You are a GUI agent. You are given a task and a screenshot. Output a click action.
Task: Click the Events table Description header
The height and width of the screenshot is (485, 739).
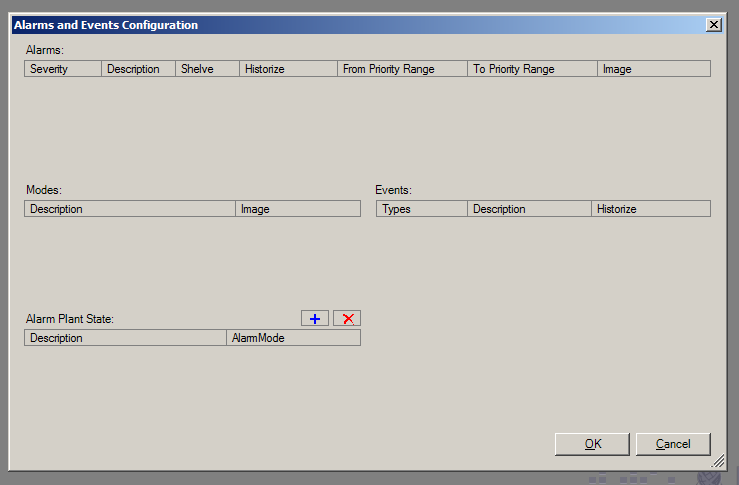coord(529,209)
